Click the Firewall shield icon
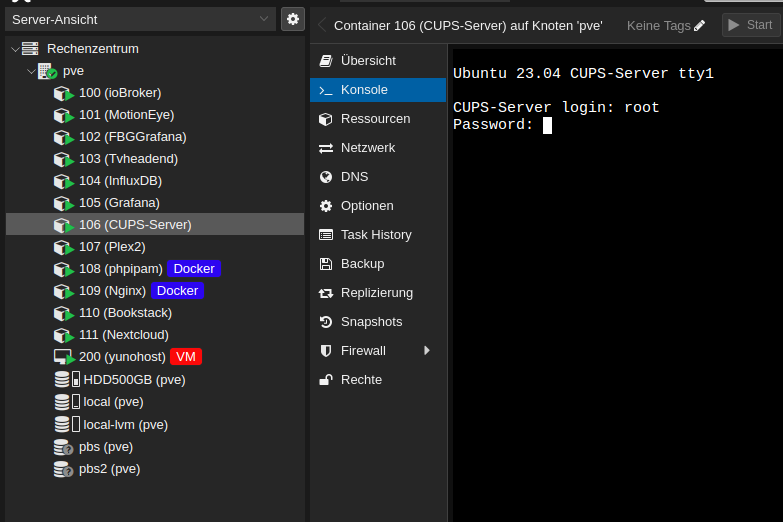The image size is (783, 522). tap(325, 351)
